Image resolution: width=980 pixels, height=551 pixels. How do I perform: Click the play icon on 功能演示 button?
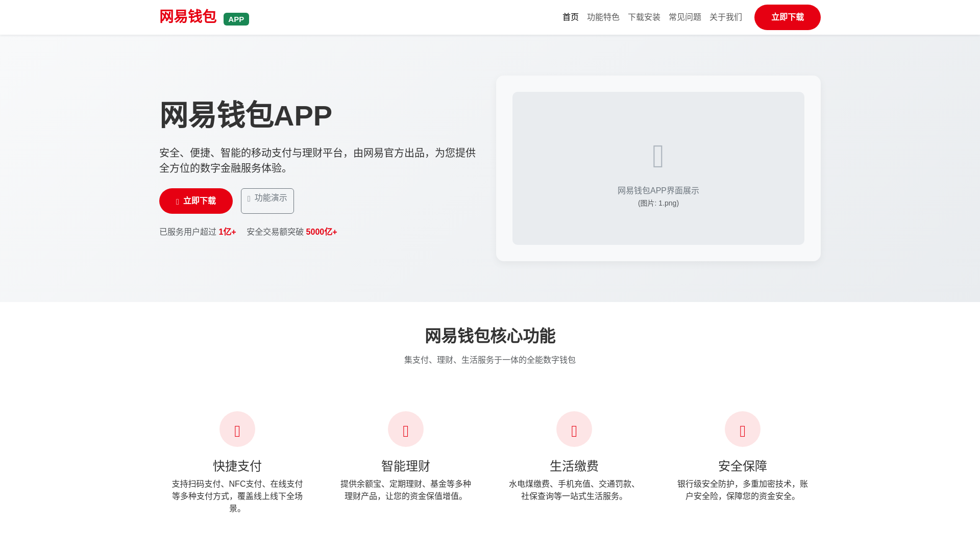click(249, 199)
